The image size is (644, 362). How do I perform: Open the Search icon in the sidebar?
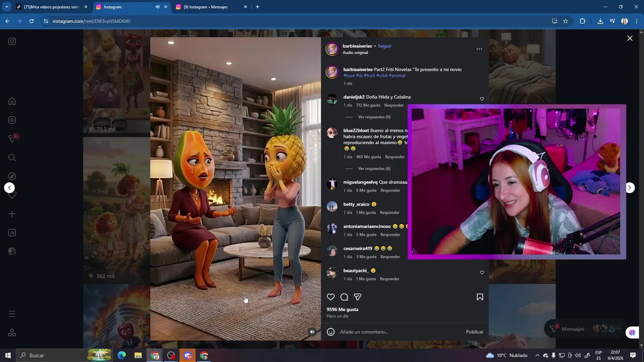coord(12,158)
